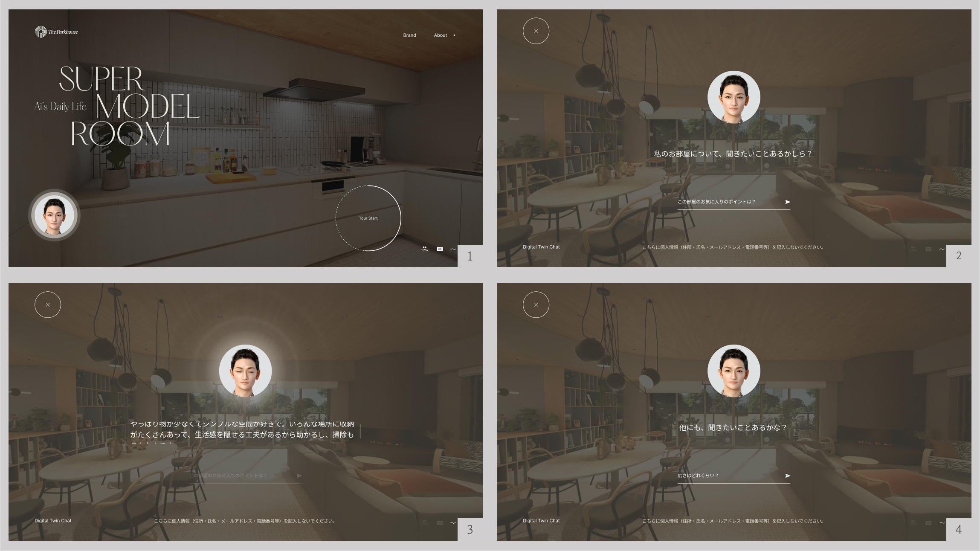The image size is (980, 551).
Task: Change 1.25x playback speed in screen 1
Action: pyautogui.click(x=425, y=249)
